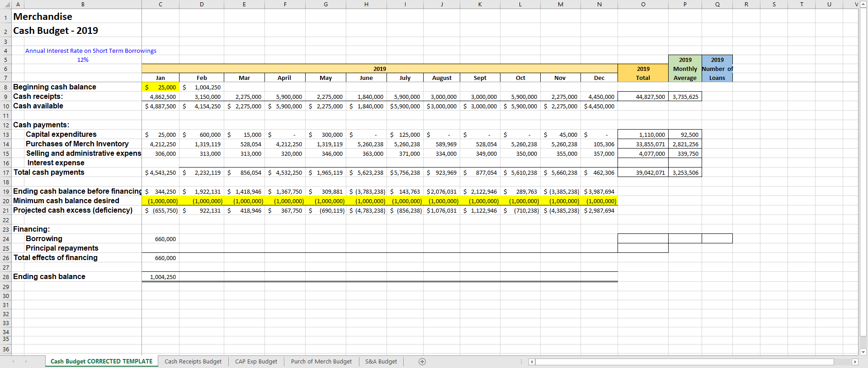Select the 39,042,071 total cash payments cell

coord(643,172)
